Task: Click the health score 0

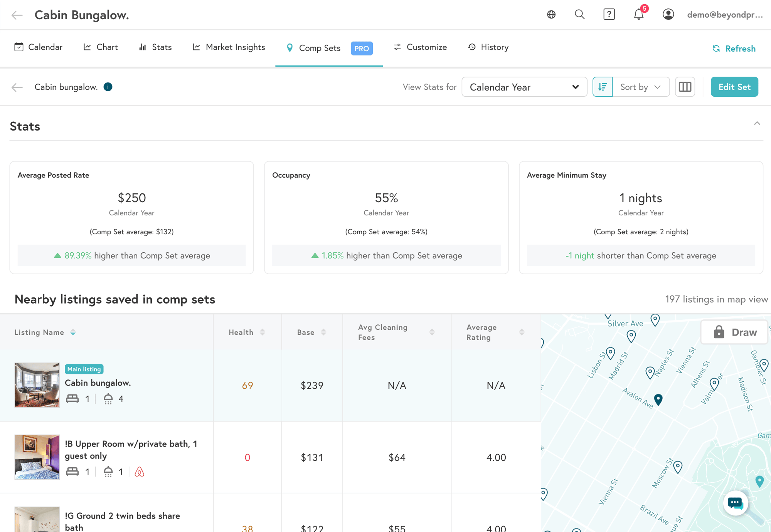Action: [247, 457]
